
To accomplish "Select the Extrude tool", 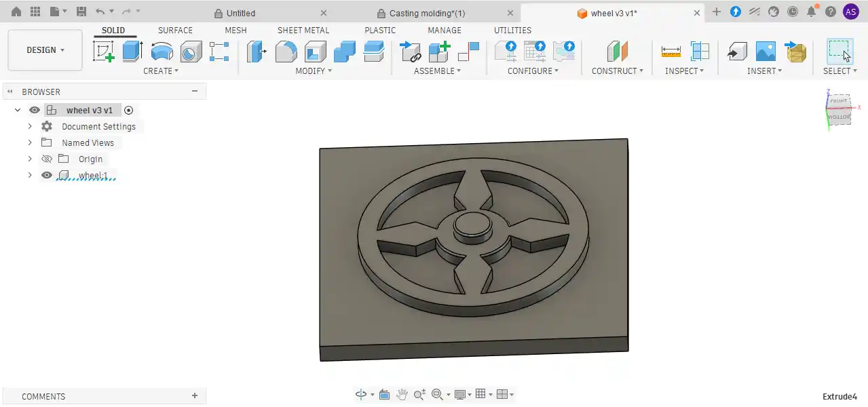I will point(132,52).
